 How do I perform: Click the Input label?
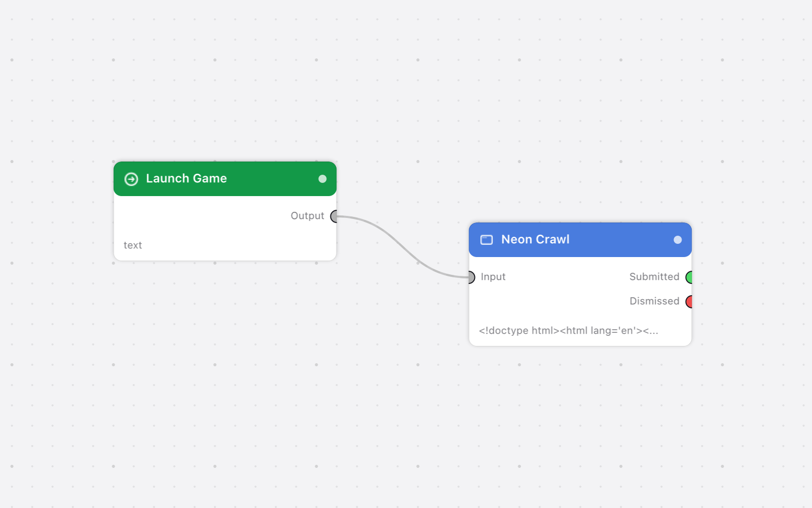tap(493, 277)
